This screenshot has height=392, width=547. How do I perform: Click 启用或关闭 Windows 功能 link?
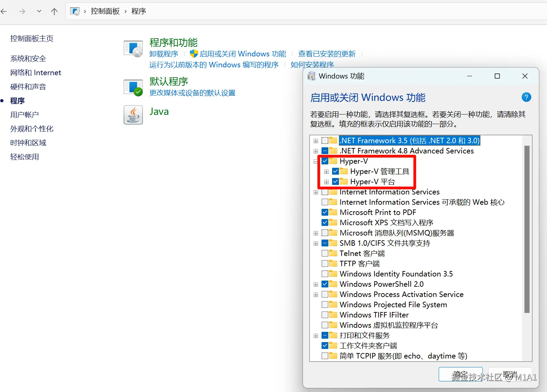[x=243, y=54]
